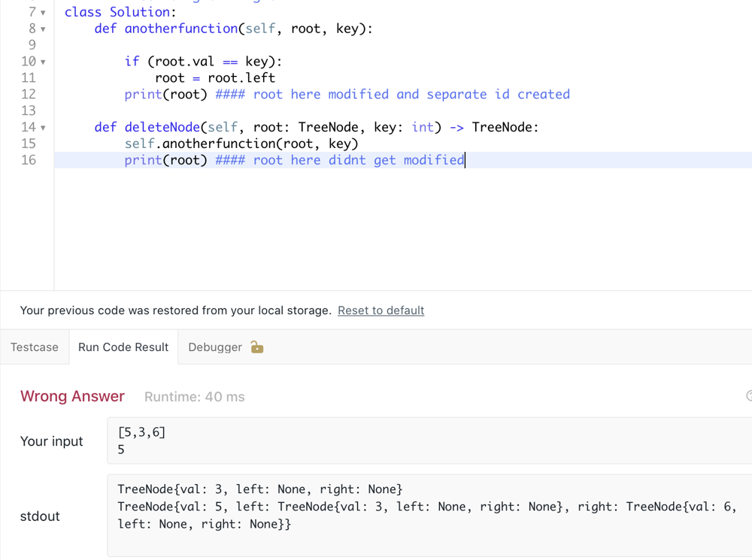752x560 pixels.
Task: Click line number 12 in the gutter
Action: point(29,95)
